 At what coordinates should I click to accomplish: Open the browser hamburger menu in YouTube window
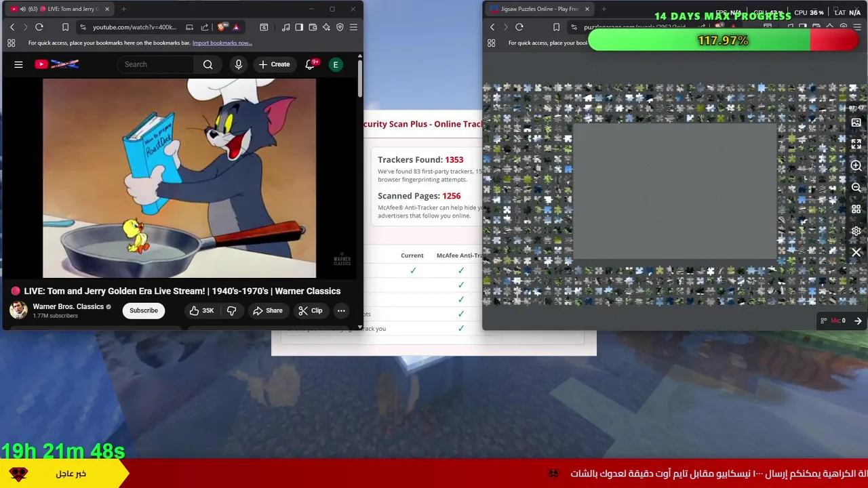click(353, 27)
